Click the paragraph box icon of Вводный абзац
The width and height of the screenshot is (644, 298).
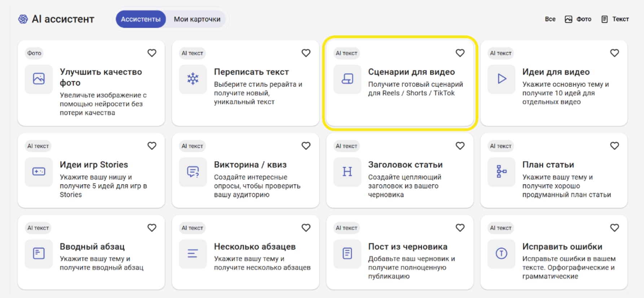tap(39, 254)
